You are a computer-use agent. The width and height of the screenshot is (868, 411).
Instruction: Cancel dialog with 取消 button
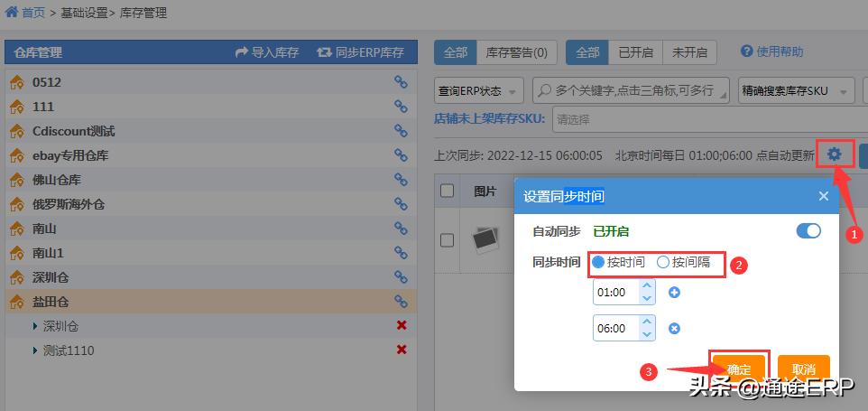(x=804, y=370)
